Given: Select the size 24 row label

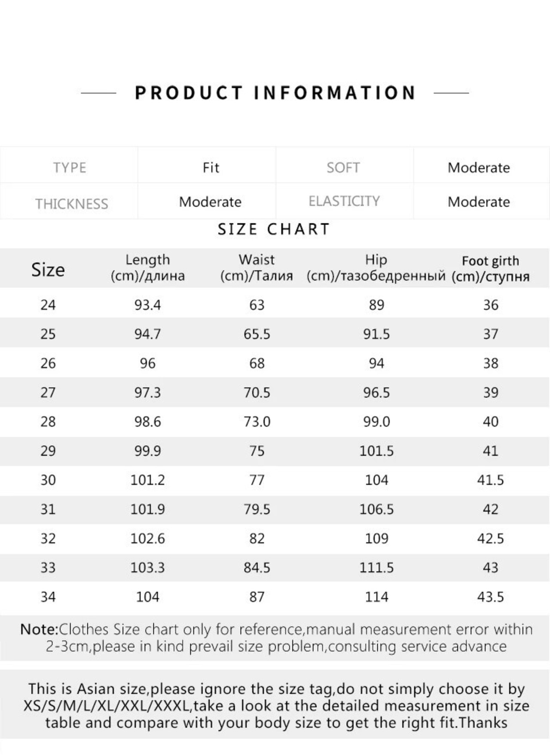Looking at the screenshot, I should click(x=48, y=305).
